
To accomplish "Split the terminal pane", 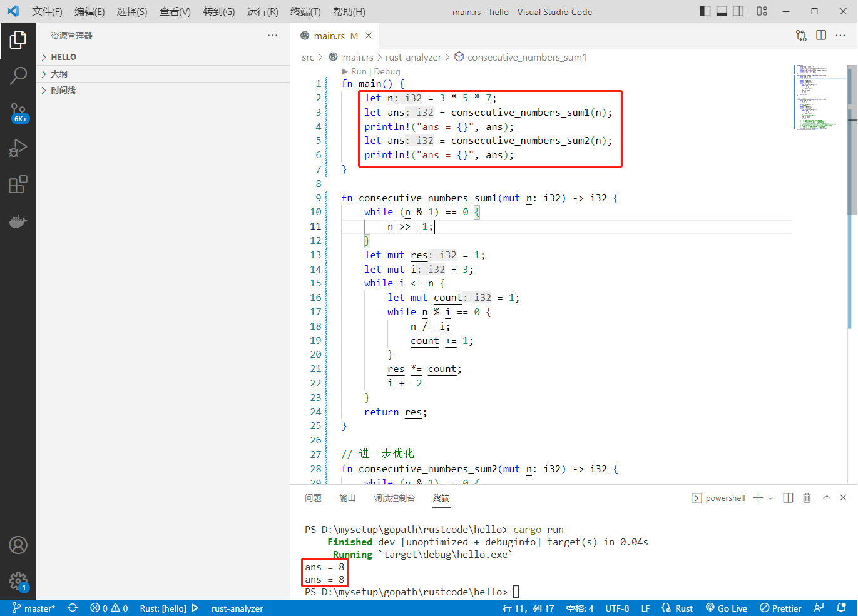I will tap(789, 498).
